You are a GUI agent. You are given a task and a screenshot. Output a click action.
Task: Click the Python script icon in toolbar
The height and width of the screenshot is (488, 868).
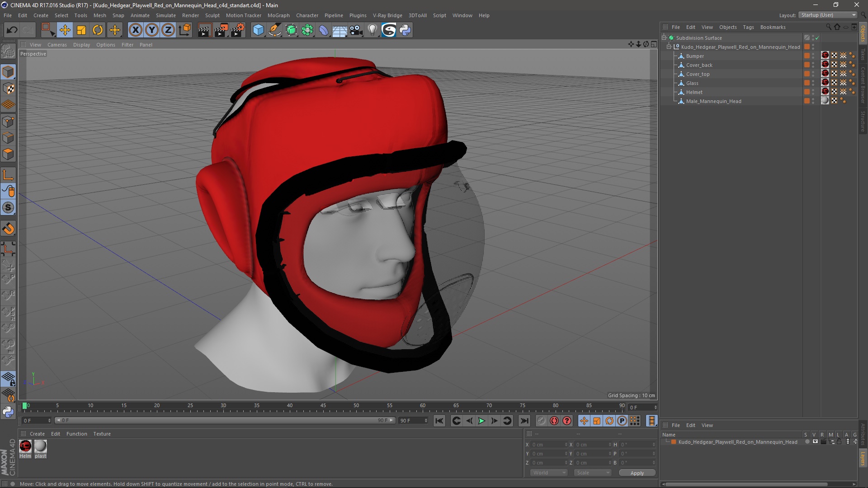(405, 30)
